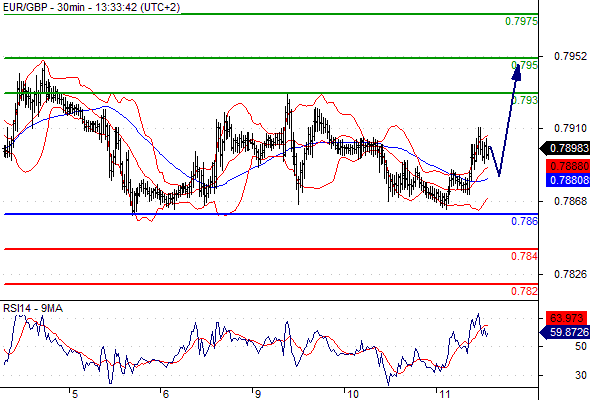The image size is (590, 400).
Task: Select the 0.7975 resistance level label
Action: click(521, 21)
